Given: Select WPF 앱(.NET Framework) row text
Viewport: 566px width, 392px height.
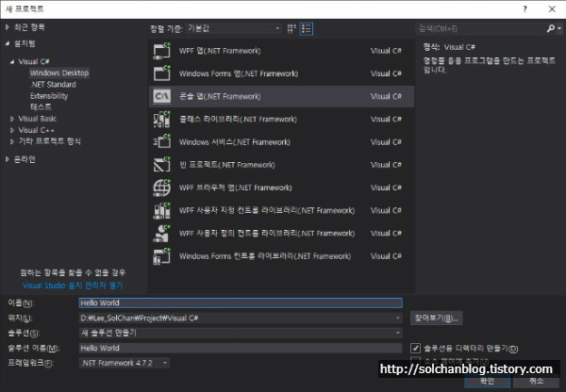Looking at the screenshot, I should coord(220,51).
